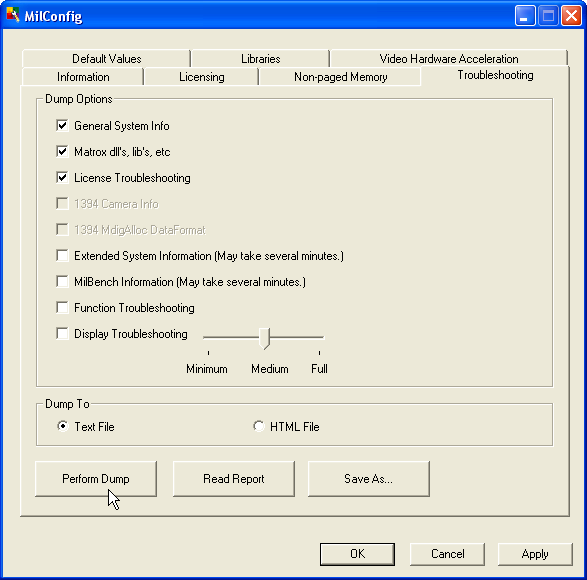Click the Dump To group label

(x=67, y=404)
